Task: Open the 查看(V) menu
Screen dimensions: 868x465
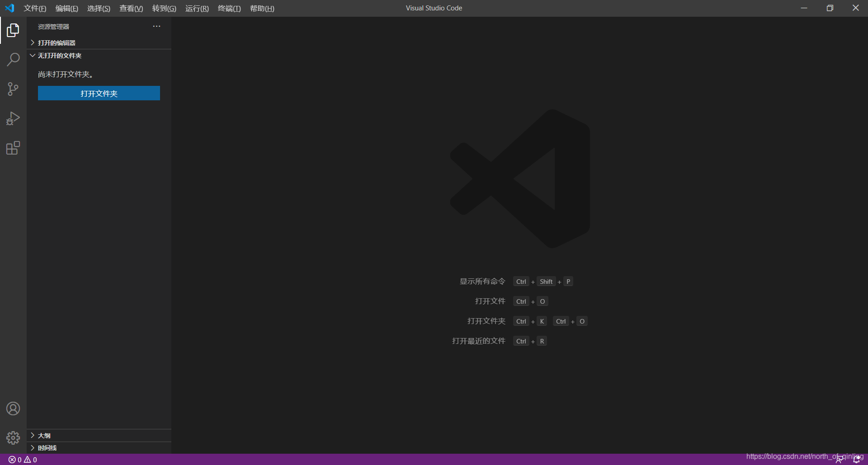Action: pos(131,8)
